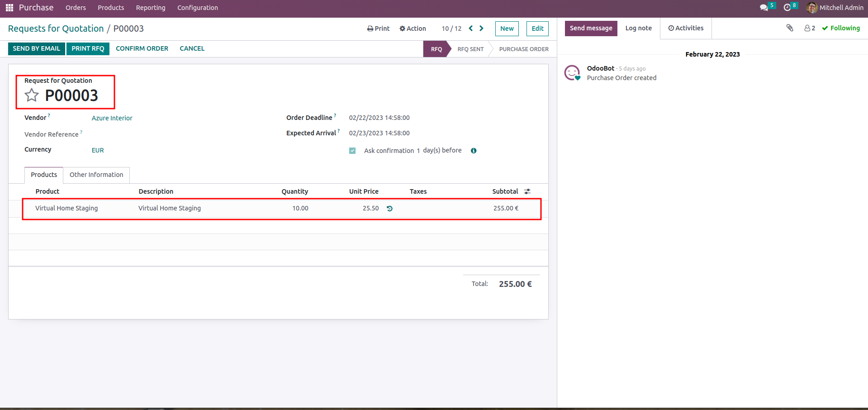The width and height of the screenshot is (868, 410).
Task: Click the Cancel button
Action: 192,48
